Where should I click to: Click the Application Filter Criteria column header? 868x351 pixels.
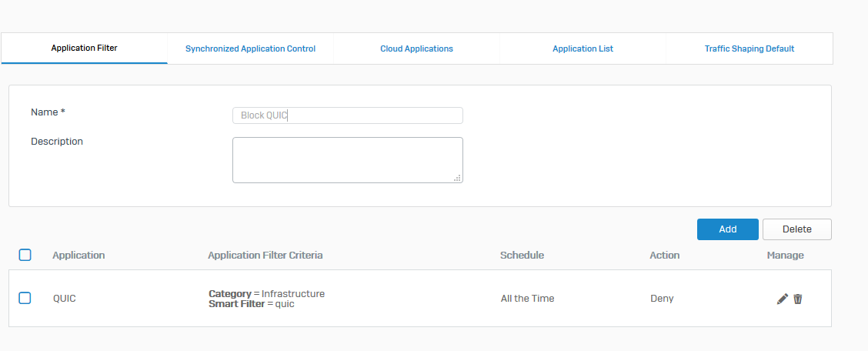pyautogui.click(x=265, y=255)
